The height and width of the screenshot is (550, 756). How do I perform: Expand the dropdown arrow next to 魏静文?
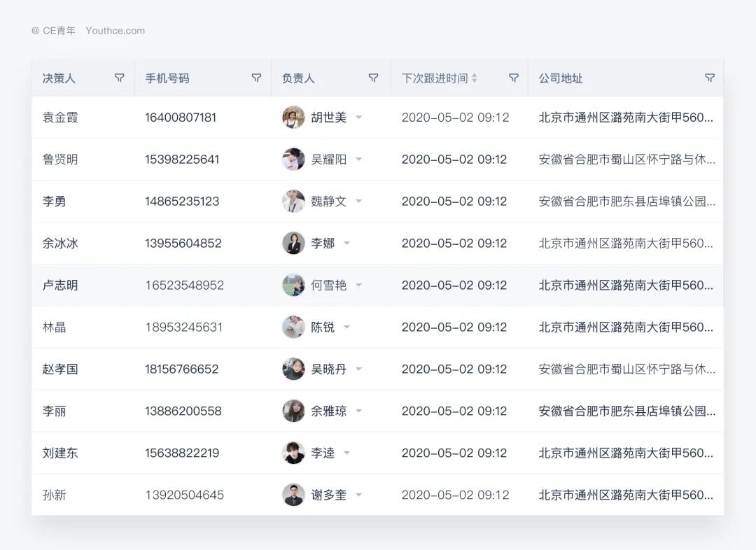(x=358, y=201)
